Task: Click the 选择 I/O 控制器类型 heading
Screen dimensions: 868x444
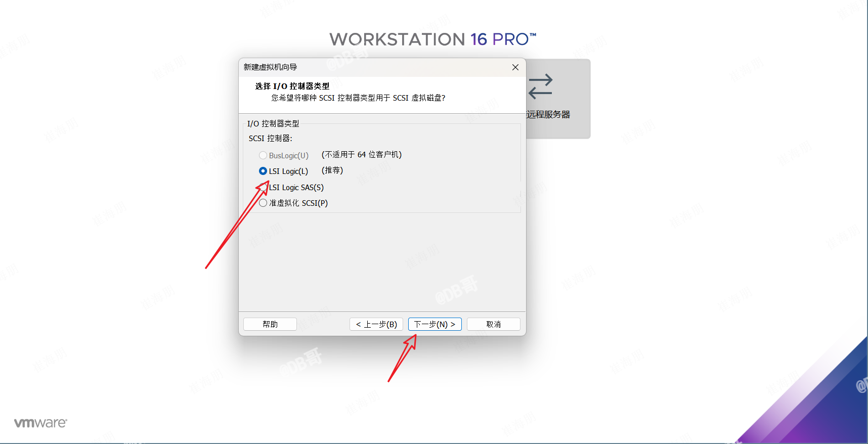Action: [292, 86]
